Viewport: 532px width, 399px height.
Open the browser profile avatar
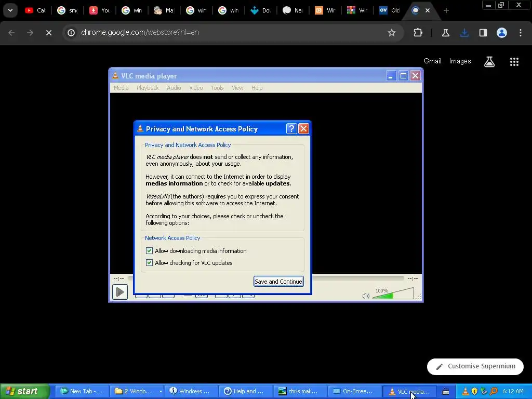point(502,33)
